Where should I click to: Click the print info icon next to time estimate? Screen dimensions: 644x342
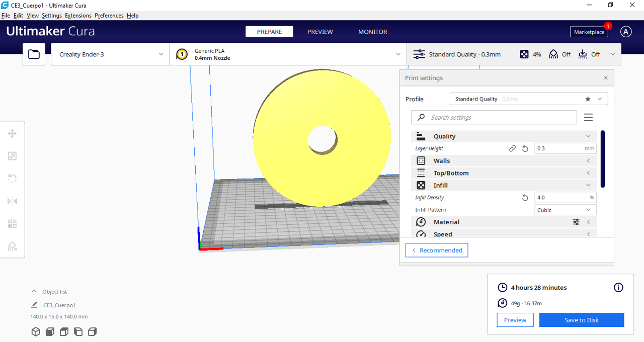click(618, 288)
